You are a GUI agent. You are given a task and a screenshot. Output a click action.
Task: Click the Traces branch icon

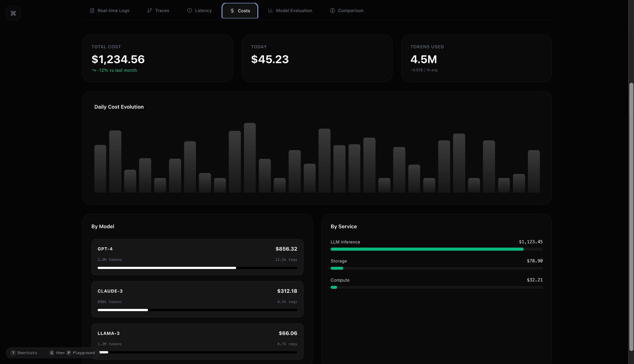coord(150,11)
